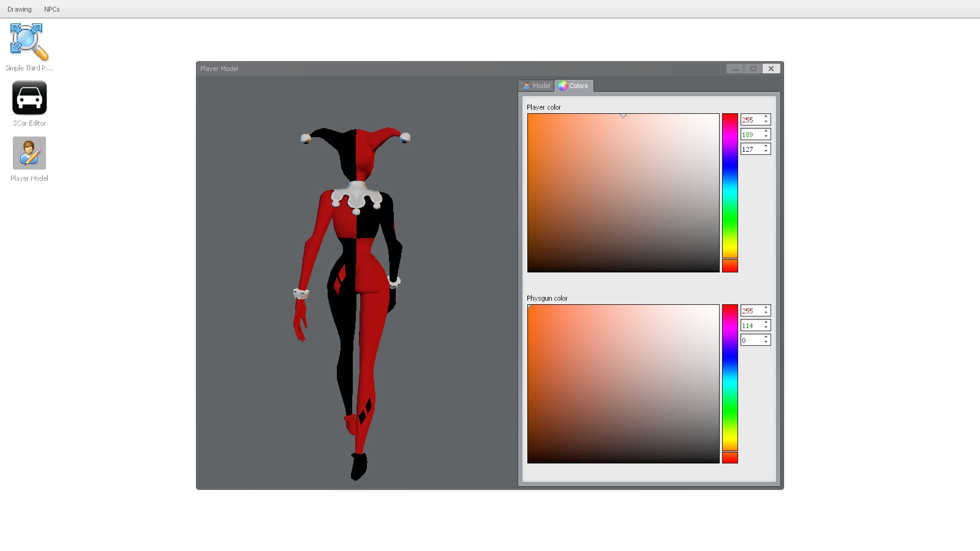Image resolution: width=980 pixels, height=551 pixels.
Task: Increase Player color blue with up arrow
Action: coord(766,146)
